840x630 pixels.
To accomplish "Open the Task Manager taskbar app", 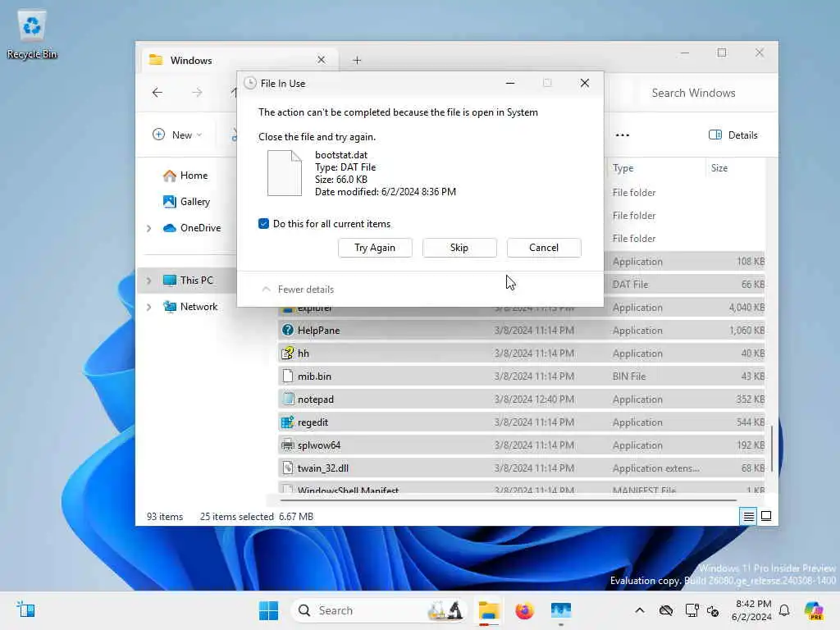I will [x=561, y=610].
